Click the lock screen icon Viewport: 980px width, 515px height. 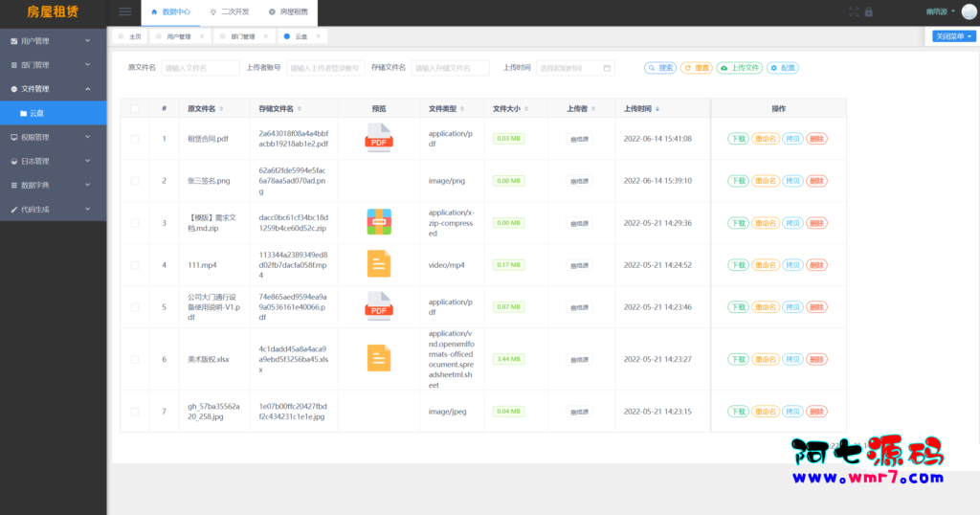click(869, 11)
